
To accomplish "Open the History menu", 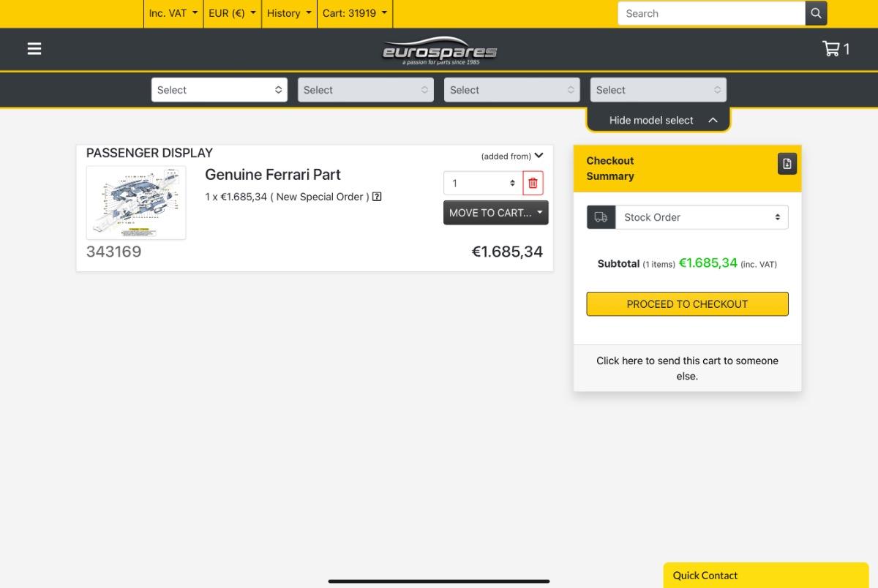I will click(x=289, y=13).
